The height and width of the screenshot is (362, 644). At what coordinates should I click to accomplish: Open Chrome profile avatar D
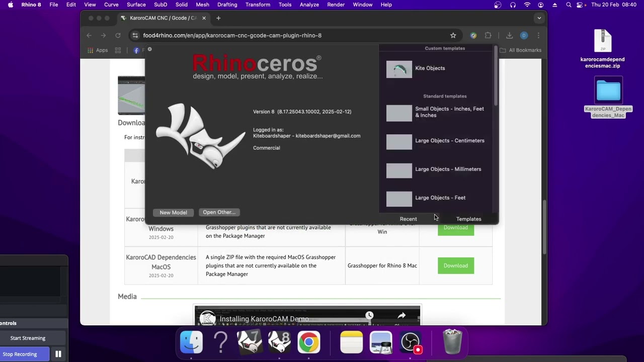pyautogui.click(x=524, y=35)
